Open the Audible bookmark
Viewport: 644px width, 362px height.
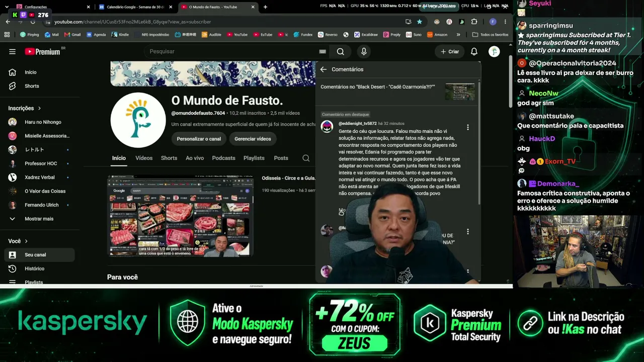211,35
